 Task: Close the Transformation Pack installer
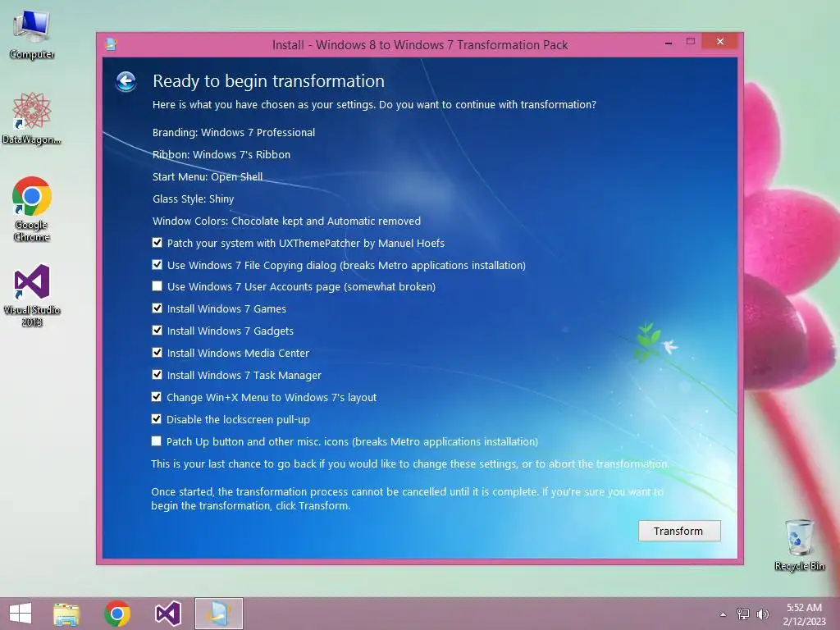pyautogui.click(x=720, y=41)
